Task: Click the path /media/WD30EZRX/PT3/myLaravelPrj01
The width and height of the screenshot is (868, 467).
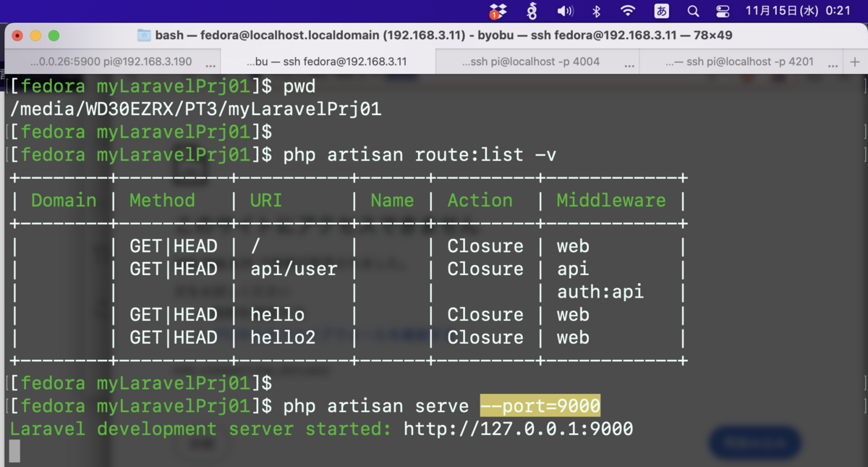Action: pyautogui.click(x=195, y=110)
